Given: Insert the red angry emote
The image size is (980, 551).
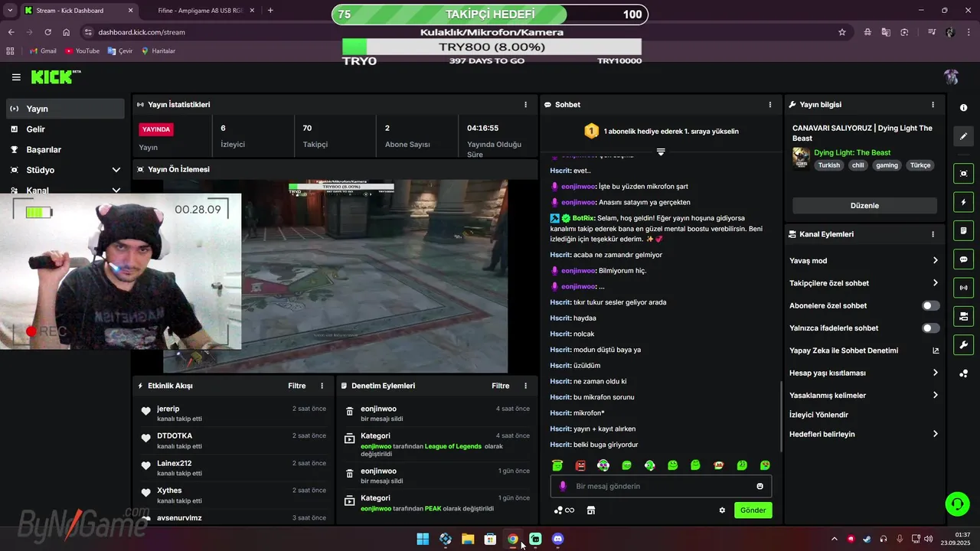Looking at the screenshot, I should (580, 465).
